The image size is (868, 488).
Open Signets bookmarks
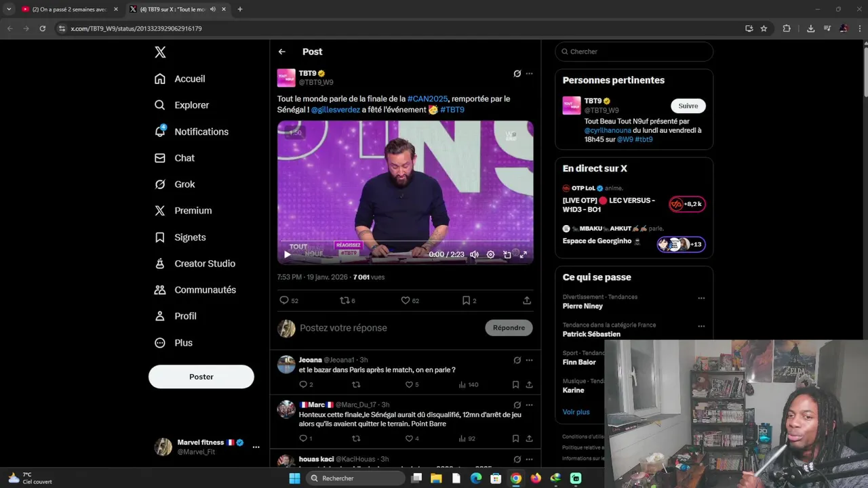[x=180, y=237]
